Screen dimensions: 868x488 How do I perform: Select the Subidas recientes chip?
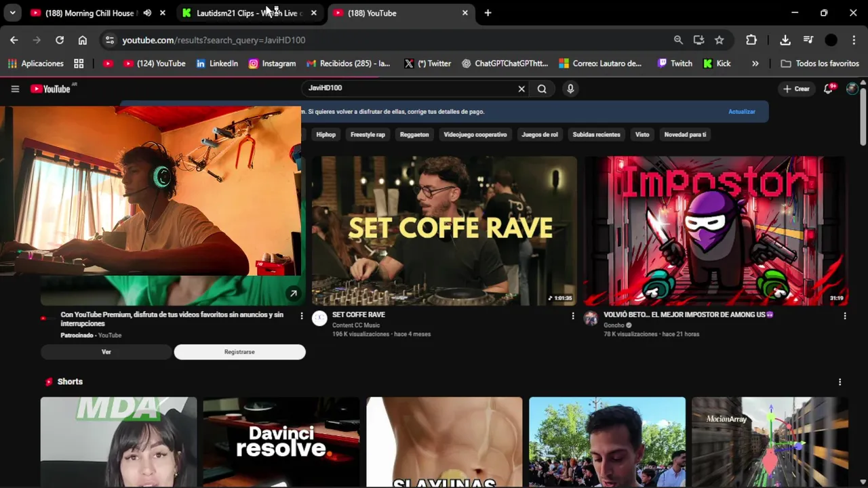[x=596, y=134]
